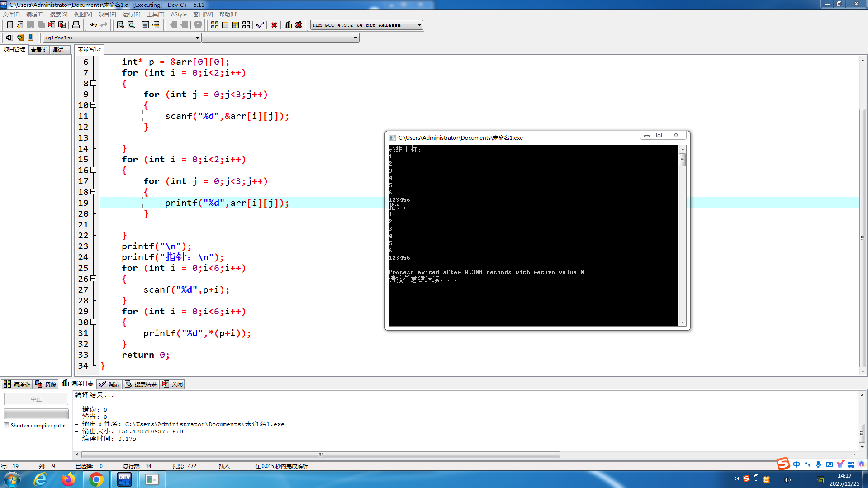
Task: Undo the last edit via toolbar
Action: (94, 25)
